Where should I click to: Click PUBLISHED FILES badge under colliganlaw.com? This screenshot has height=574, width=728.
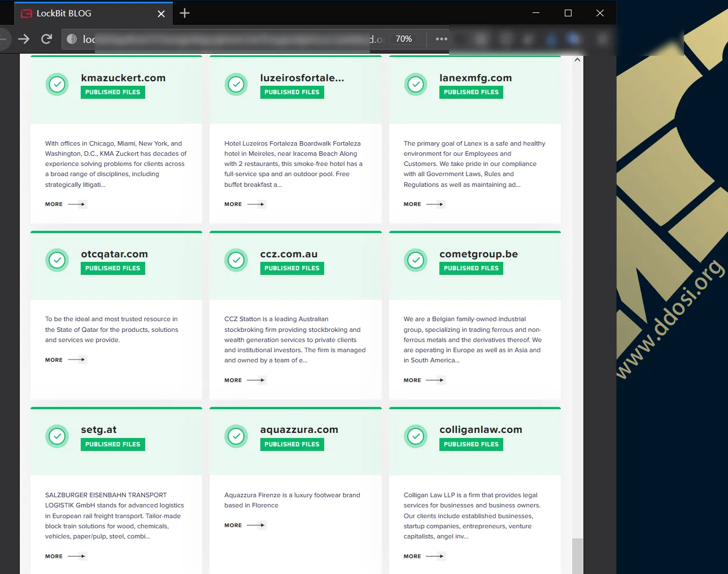coord(471,444)
